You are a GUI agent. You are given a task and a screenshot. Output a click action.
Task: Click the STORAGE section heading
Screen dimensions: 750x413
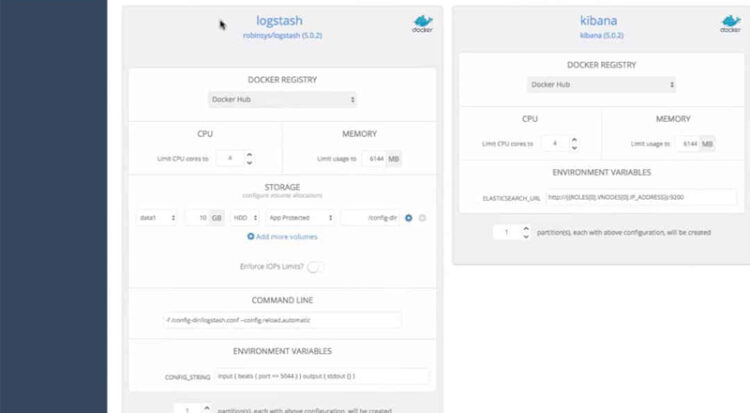click(x=282, y=187)
